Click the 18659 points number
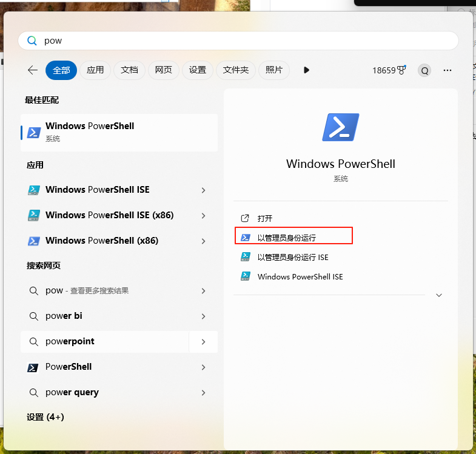The image size is (476, 454). click(384, 70)
